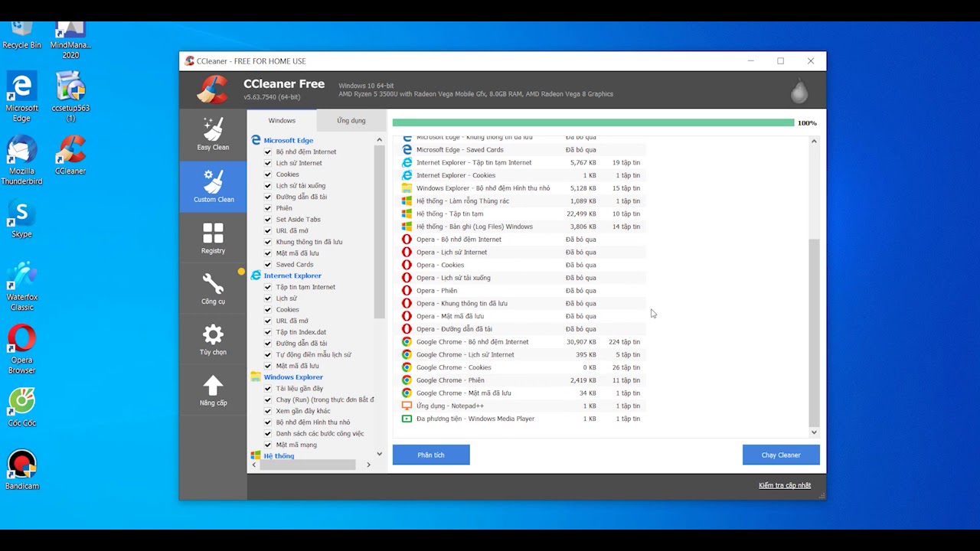Click options tree horizontal scrollbar thumb
The height and width of the screenshot is (551, 980).
pyautogui.click(x=309, y=465)
